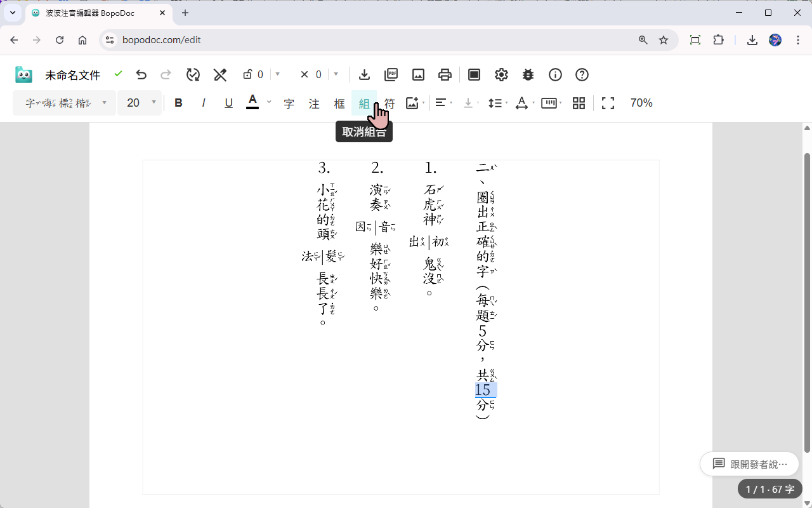The height and width of the screenshot is (508, 812).
Task: Enter fullscreen editing mode
Action: pos(608,102)
